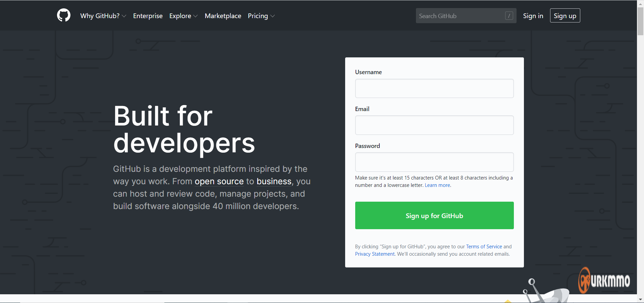Expand the Pricing dropdown menu

coord(261,16)
